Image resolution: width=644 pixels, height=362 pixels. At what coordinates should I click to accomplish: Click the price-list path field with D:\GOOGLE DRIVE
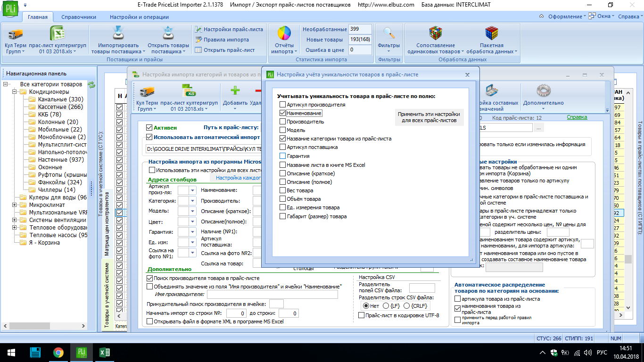click(204, 149)
